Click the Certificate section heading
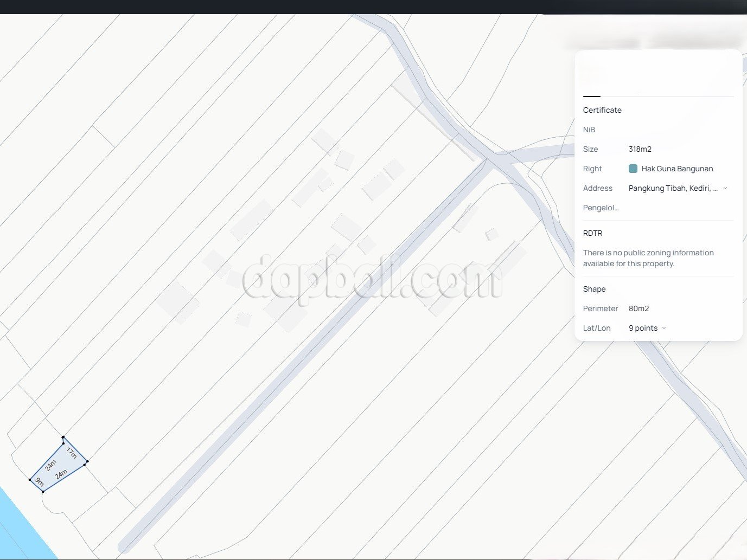 point(602,110)
